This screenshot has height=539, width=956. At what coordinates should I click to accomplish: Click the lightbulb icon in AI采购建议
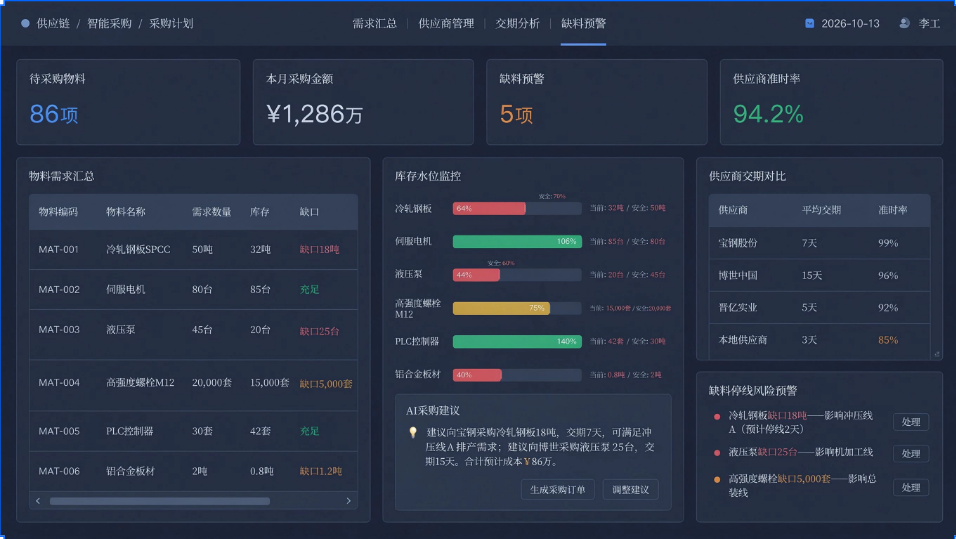(413, 432)
